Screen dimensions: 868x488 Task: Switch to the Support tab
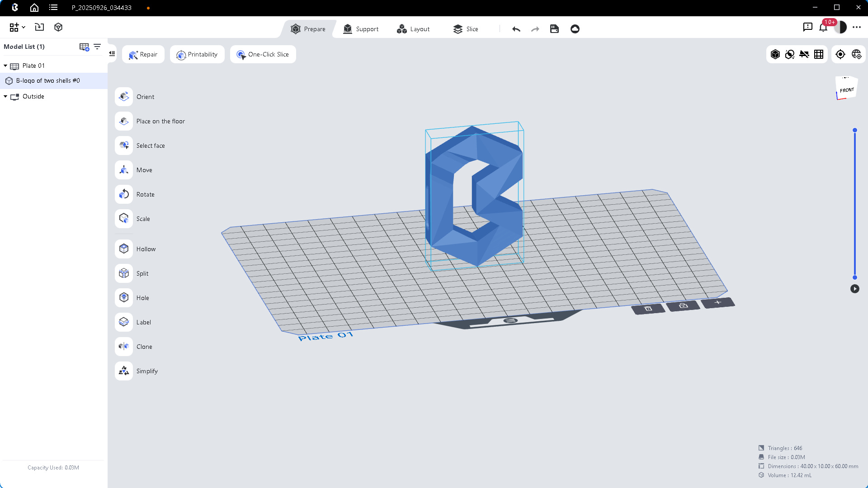tap(361, 29)
